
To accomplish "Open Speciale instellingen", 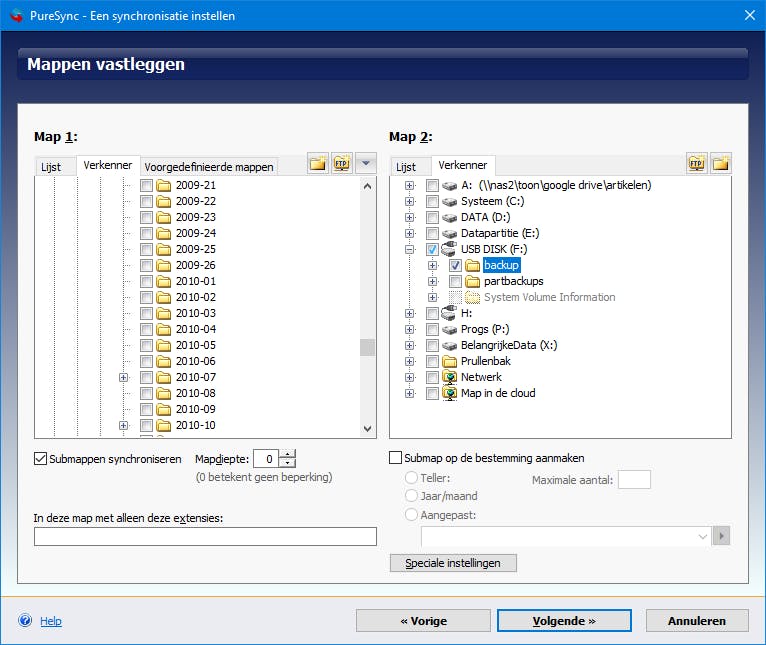I will coord(453,563).
